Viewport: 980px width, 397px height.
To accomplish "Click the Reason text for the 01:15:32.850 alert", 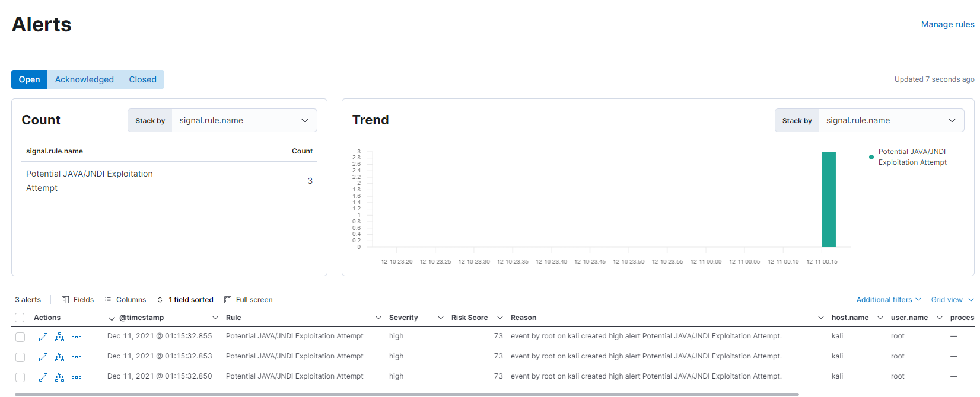I will tap(646, 376).
